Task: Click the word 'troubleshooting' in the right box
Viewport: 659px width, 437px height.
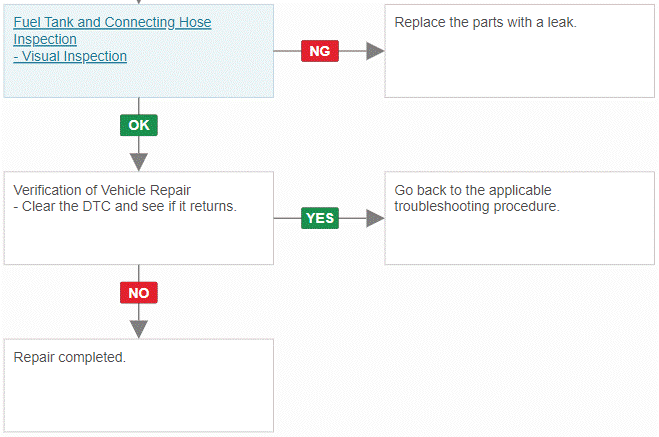Action: tap(442, 206)
